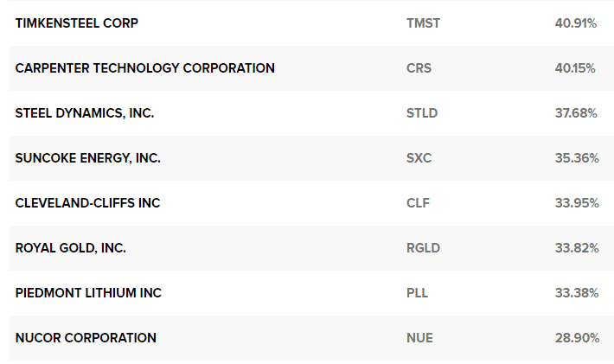Image resolution: width=614 pixels, height=364 pixels.
Task: Open the Steel Dynamics, Inc. row
Action: point(85,113)
